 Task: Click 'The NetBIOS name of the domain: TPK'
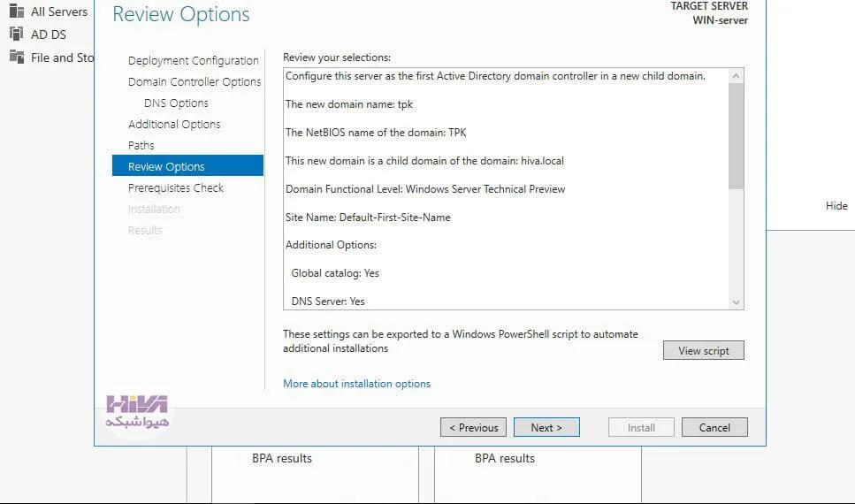376,133
